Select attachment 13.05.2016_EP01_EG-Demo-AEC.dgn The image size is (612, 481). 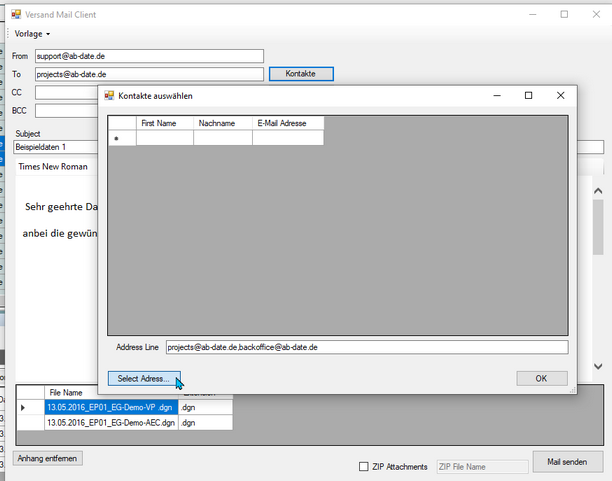tap(111, 423)
